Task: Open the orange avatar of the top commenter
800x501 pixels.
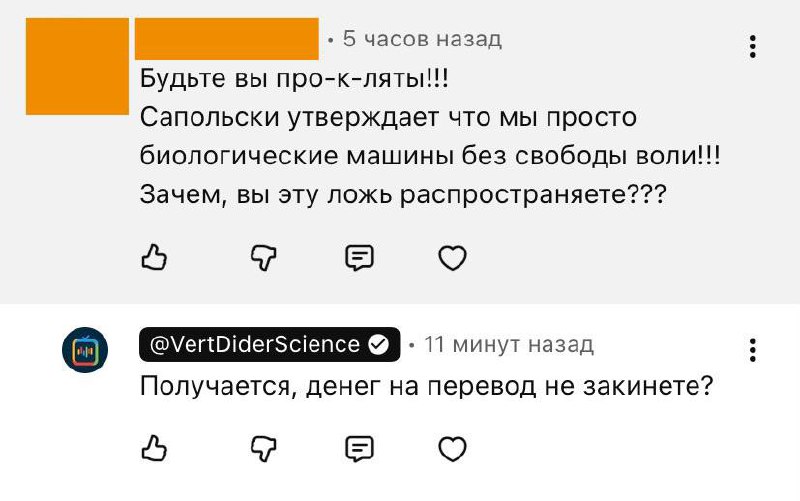Action: 76,66
